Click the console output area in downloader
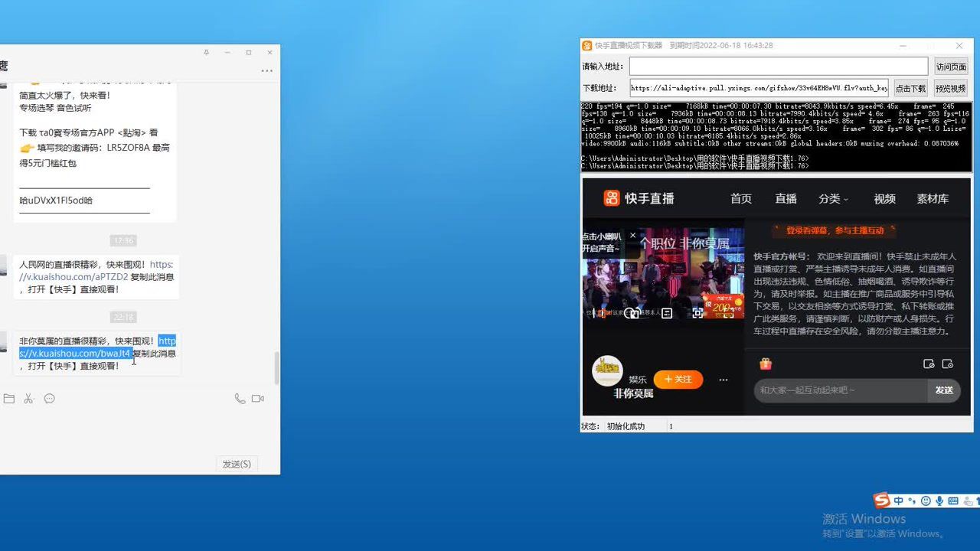 (776, 137)
